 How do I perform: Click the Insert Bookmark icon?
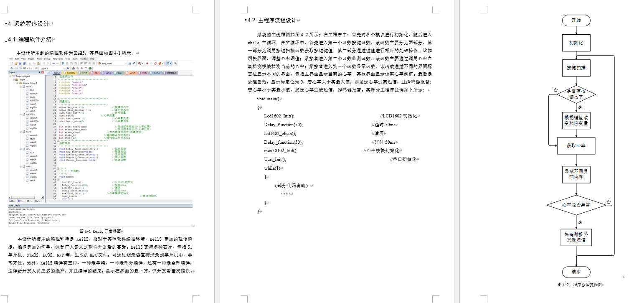(63, 63)
